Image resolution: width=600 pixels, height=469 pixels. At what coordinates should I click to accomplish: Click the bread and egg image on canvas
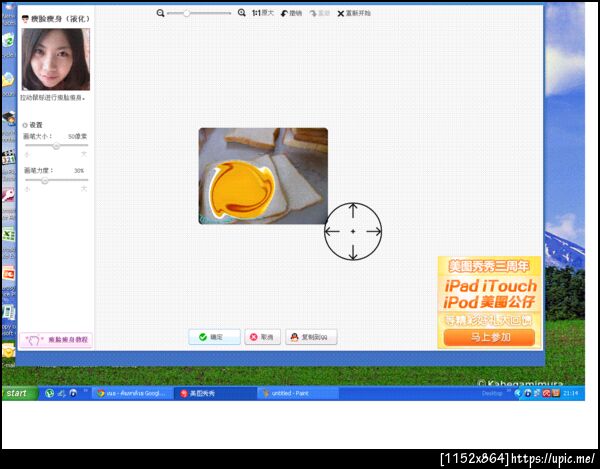coord(263,176)
